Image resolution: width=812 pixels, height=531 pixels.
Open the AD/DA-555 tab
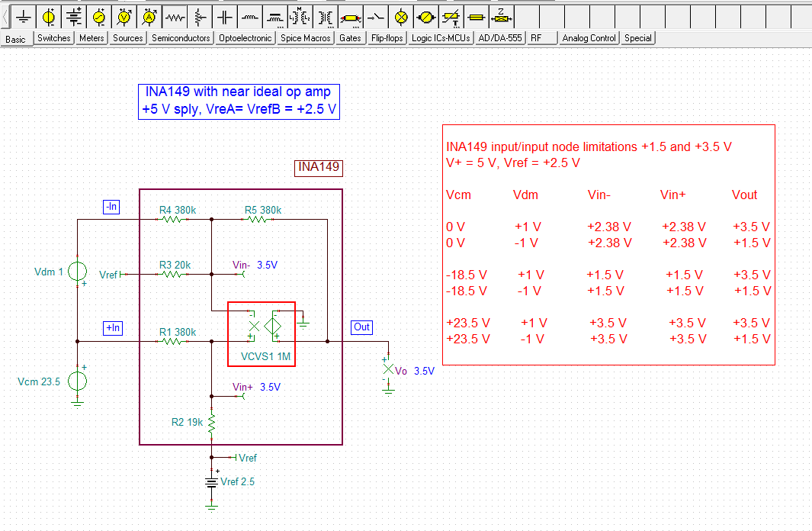pyautogui.click(x=500, y=38)
